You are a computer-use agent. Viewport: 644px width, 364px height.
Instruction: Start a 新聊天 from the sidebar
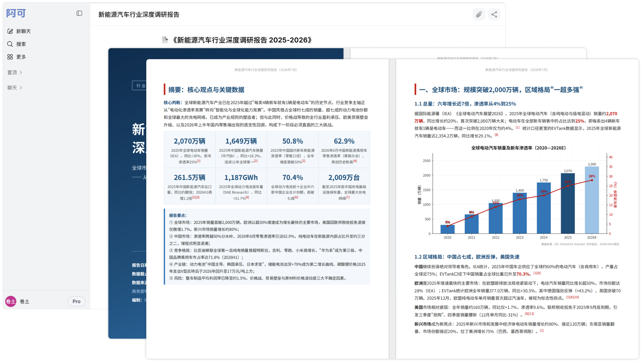pos(24,31)
